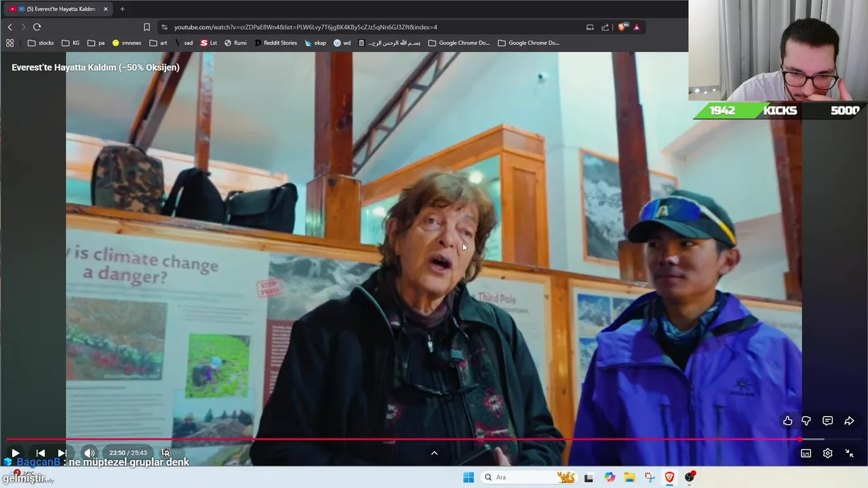Open the comments panel icon
This screenshot has width=868, height=488.
coord(827,421)
